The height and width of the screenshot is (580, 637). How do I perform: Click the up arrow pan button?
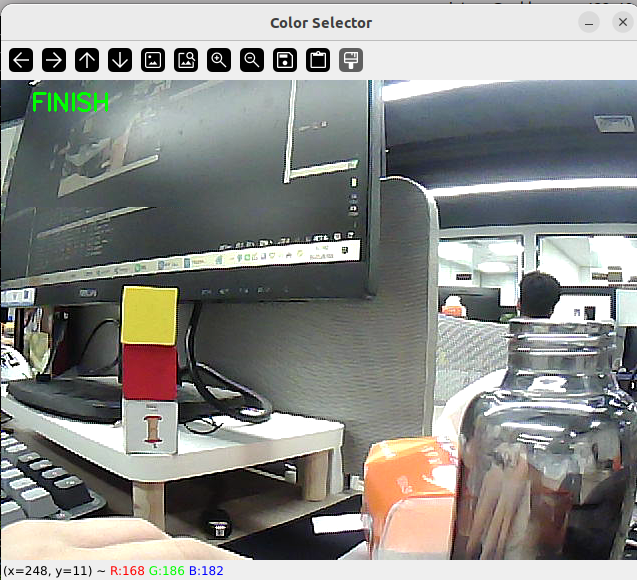87,60
